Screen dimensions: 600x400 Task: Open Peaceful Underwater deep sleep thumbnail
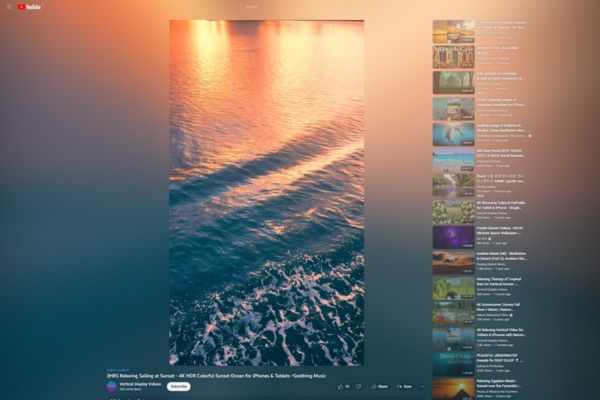(453, 364)
